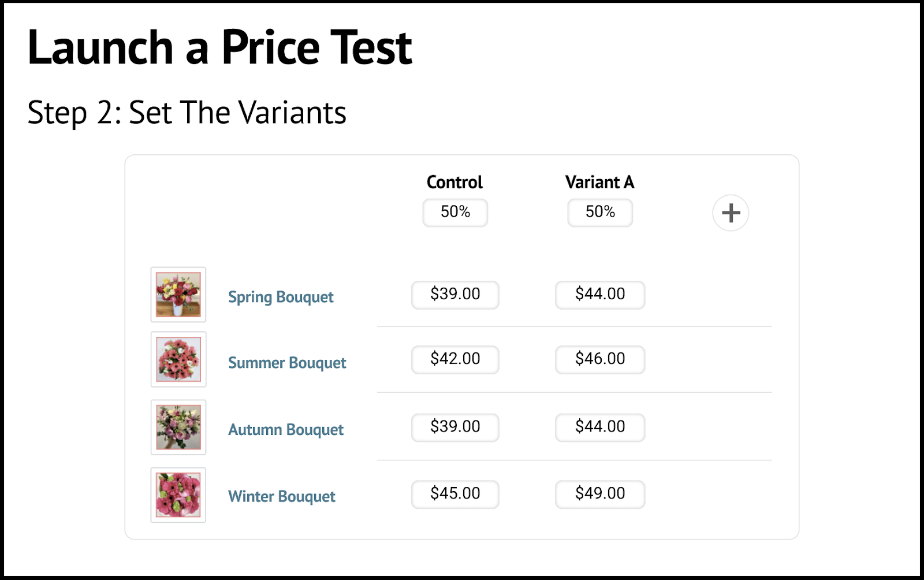This screenshot has width=924, height=580.
Task: Edit Spring Bouquet control price $39.00
Action: [x=455, y=295]
